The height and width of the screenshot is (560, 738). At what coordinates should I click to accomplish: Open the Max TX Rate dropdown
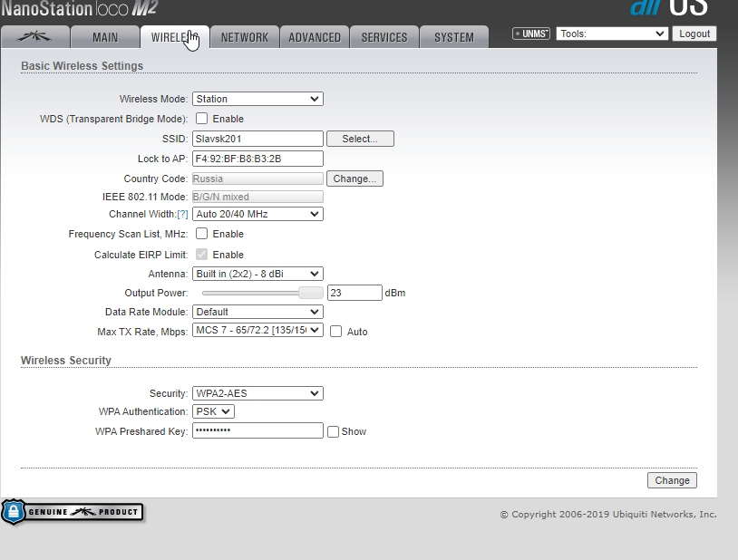pyautogui.click(x=257, y=331)
